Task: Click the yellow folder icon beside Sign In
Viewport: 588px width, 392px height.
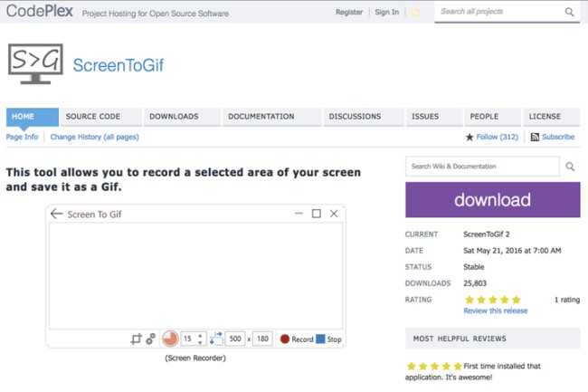Action: [x=415, y=13]
